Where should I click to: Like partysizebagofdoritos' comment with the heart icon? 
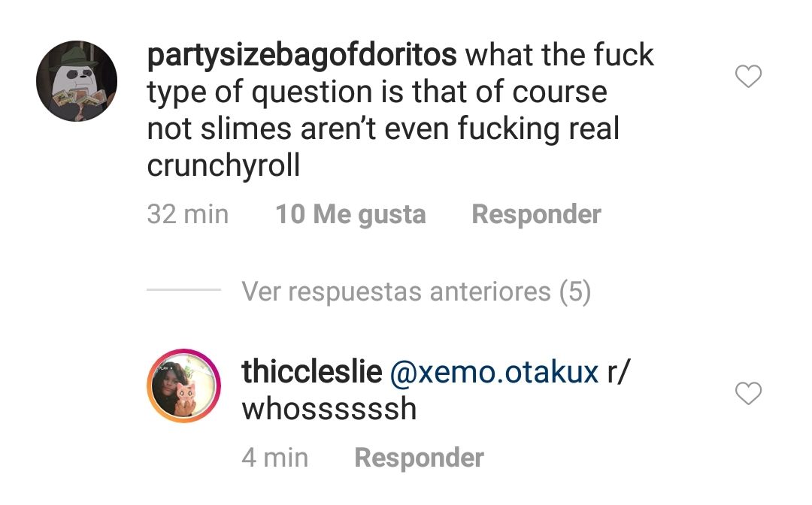pyautogui.click(x=747, y=74)
